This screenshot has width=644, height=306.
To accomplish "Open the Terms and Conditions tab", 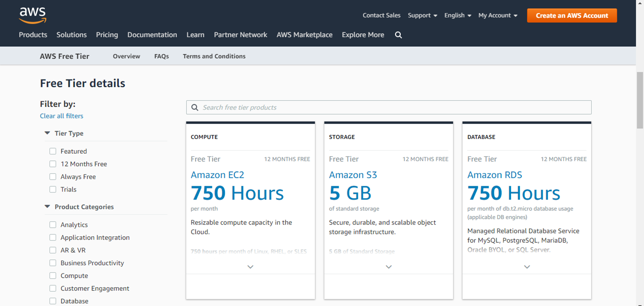I will pyautogui.click(x=214, y=56).
